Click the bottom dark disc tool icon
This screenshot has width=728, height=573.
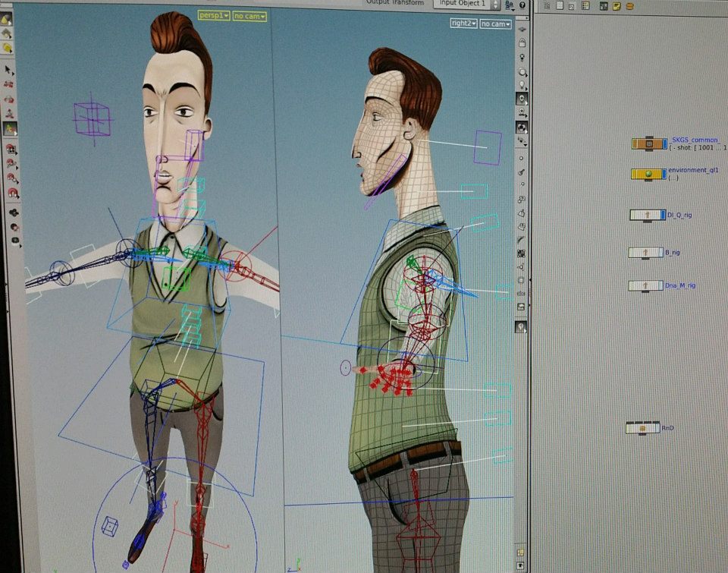[x=15, y=241]
